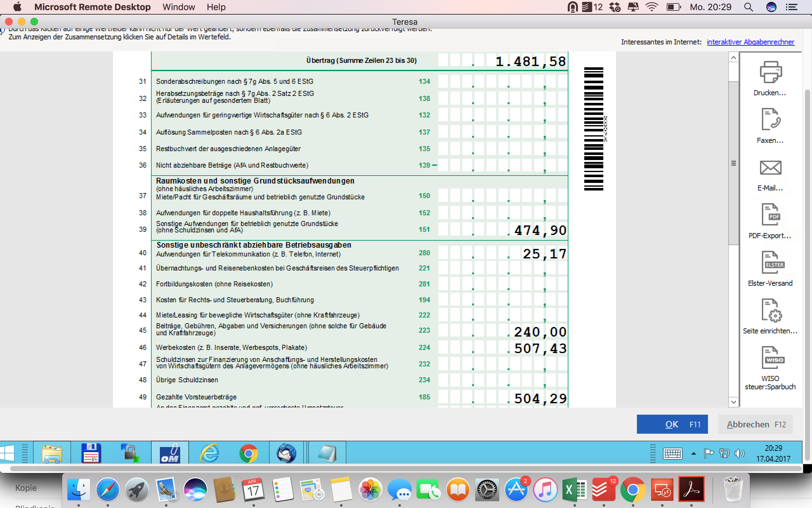Open the Action Center flag icon
The width and height of the screenshot is (812, 508).
tap(709, 454)
